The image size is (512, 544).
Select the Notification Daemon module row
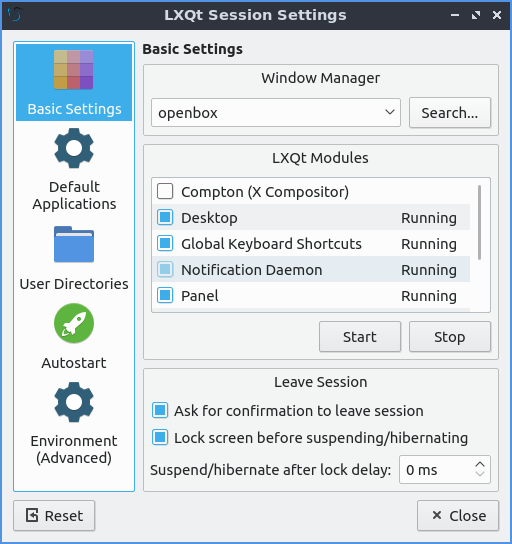coord(311,270)
